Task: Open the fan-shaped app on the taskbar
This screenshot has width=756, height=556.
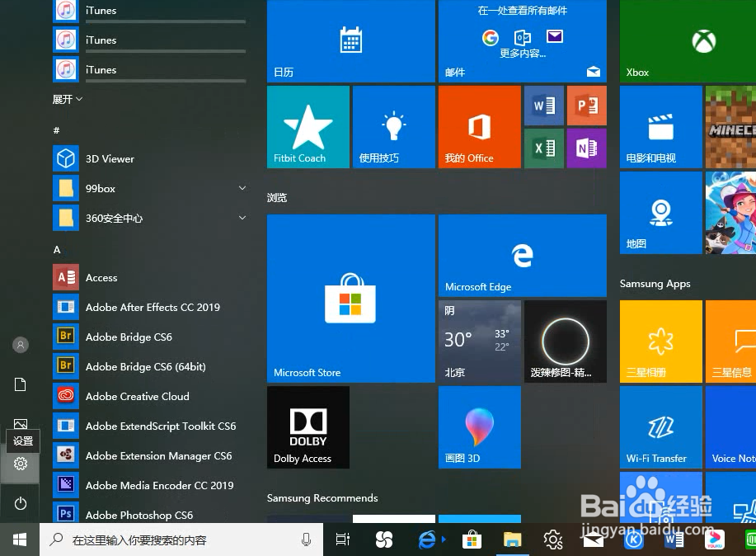Action: point(384,540)
